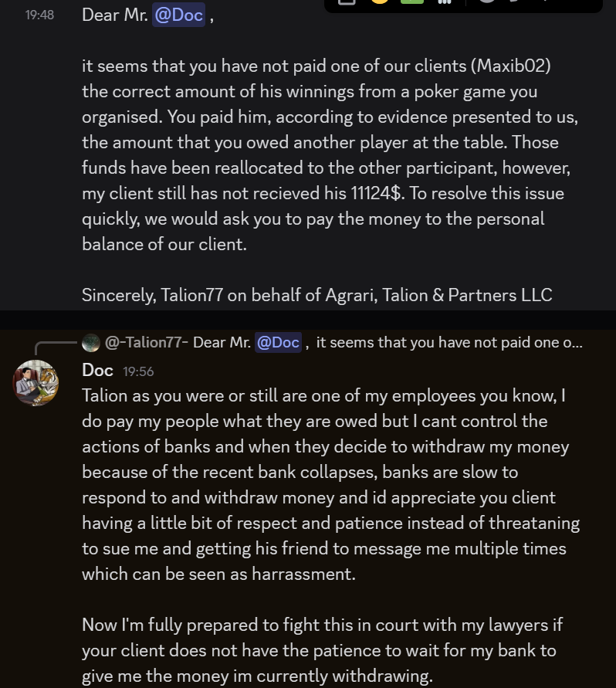
Task: Click Doc's paragraph starting "Now I'm fully prepared"
Action: point(323,650)
